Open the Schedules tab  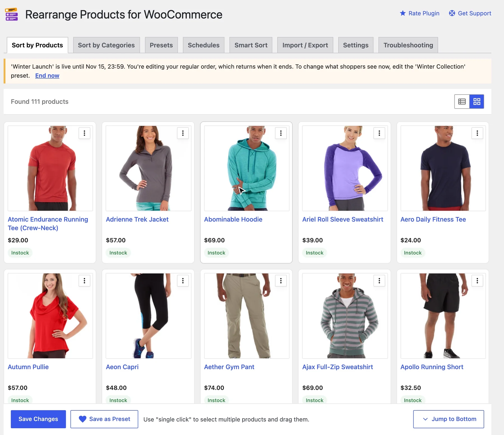pos(204,45)
